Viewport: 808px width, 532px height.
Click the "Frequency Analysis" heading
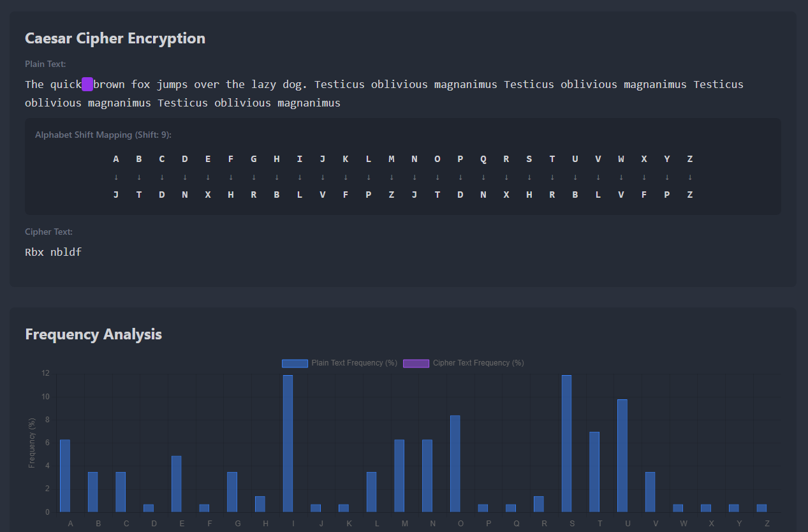pos(93,334)
